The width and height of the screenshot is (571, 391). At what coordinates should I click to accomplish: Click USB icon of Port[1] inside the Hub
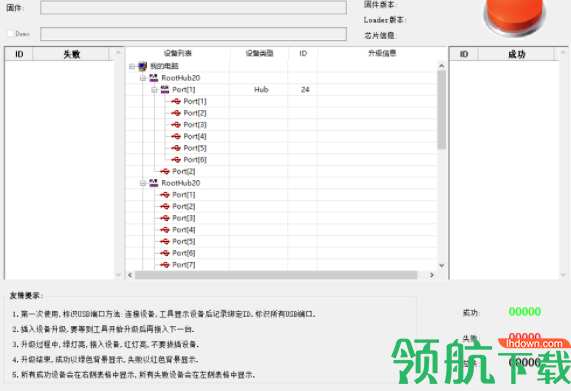pos(176,101)
